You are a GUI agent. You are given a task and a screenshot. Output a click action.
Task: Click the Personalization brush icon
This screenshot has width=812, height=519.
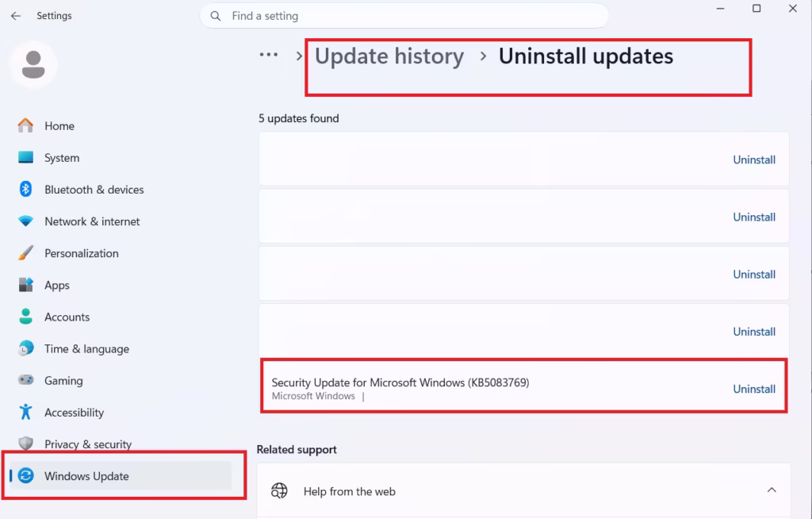tap(25, 253)
